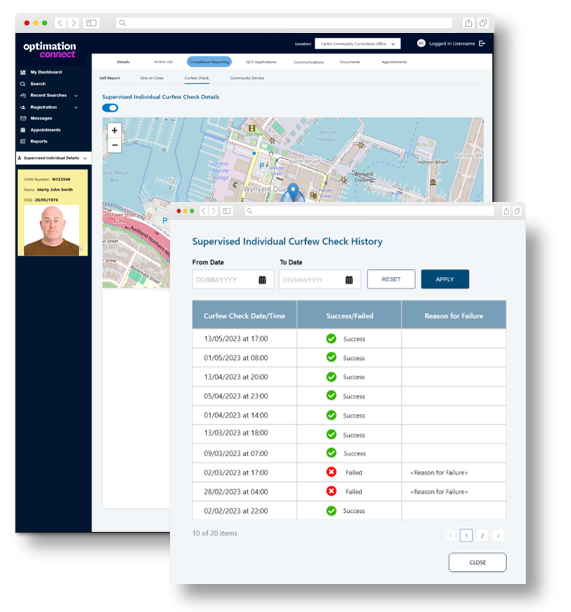Screen dimensions: 571x612
Task: Click the Success/Failed column header
Action: [349, 315]
